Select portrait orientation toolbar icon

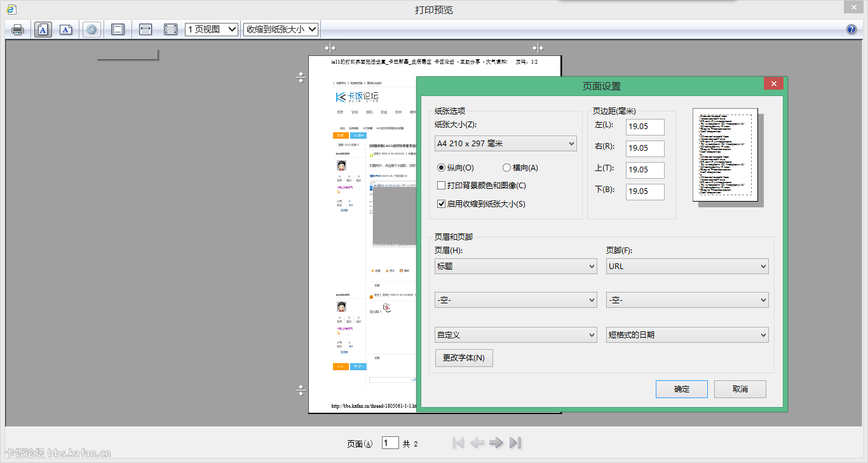click(x=43, y=29)
